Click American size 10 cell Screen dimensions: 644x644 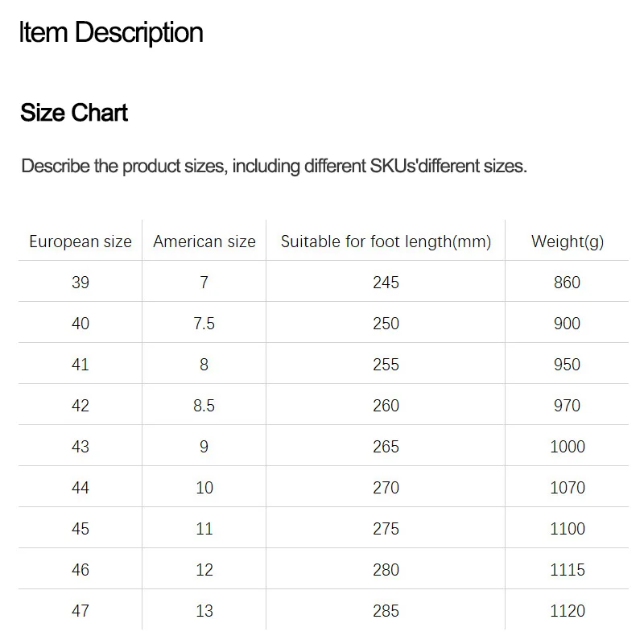204,488
